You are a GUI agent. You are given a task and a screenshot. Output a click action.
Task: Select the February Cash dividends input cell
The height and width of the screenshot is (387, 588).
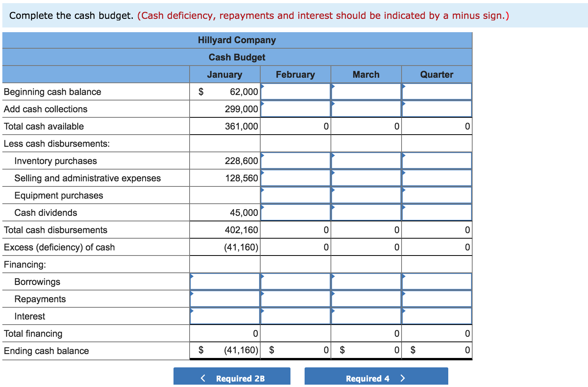[295, 212]
